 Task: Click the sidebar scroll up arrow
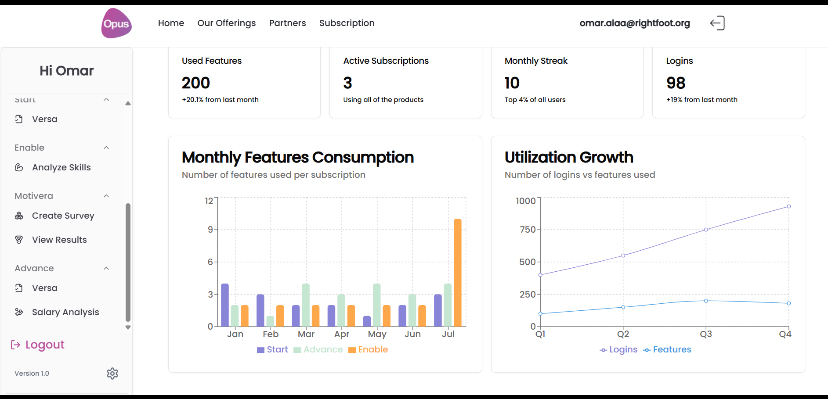click(128, 103)
